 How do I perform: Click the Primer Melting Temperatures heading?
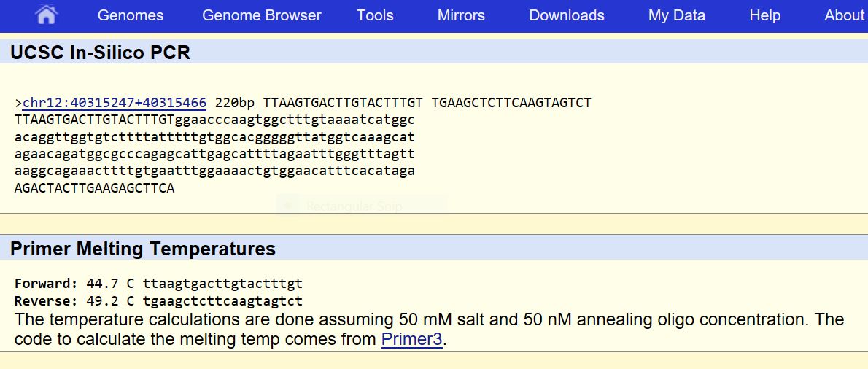click(x=143, y=249)
